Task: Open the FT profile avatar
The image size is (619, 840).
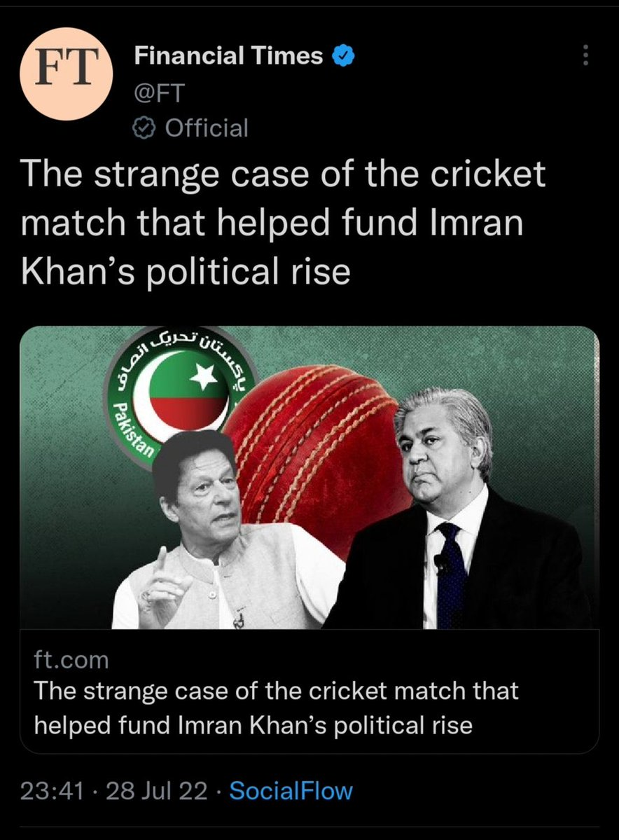Action: click(x=67, y=74)
